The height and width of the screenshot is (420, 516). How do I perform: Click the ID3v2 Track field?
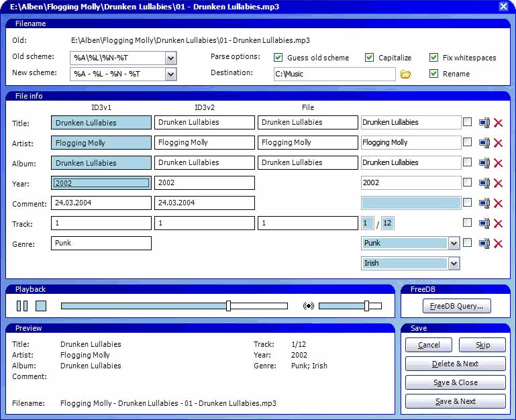pyautogui.click(x=205, y=223)
